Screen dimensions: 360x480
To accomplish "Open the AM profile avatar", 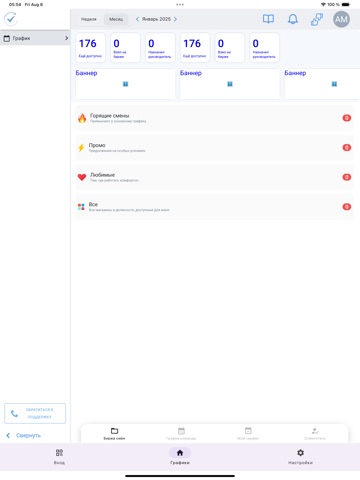I will (341, 19).
